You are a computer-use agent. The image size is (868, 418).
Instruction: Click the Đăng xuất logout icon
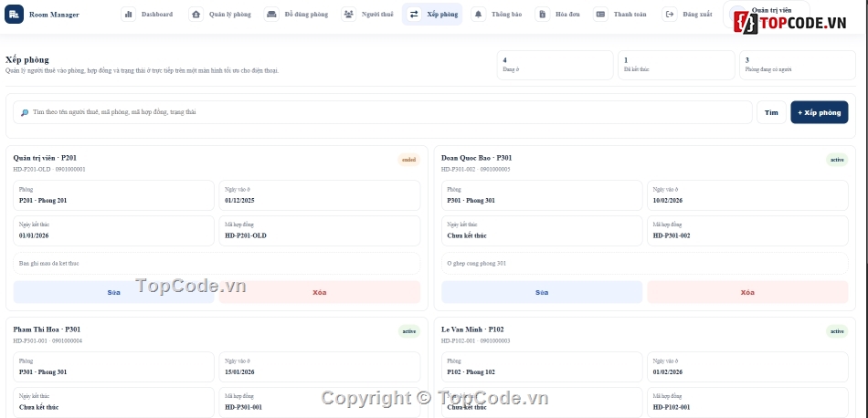tap(670, 15)
